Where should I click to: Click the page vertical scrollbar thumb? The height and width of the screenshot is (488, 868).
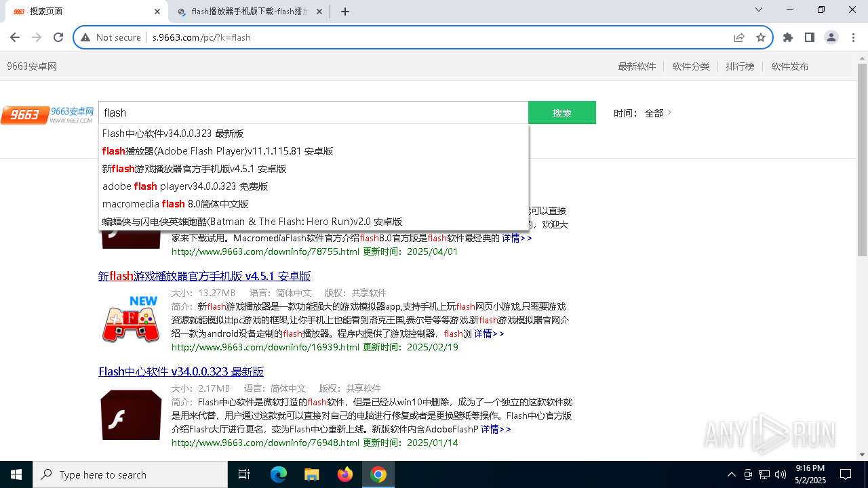click(x=862, y=160)
